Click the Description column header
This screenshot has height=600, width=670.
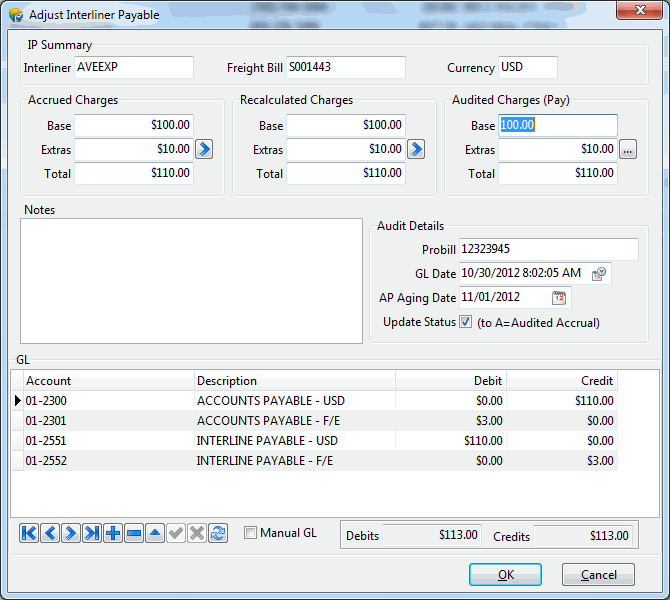coord(295,380)
